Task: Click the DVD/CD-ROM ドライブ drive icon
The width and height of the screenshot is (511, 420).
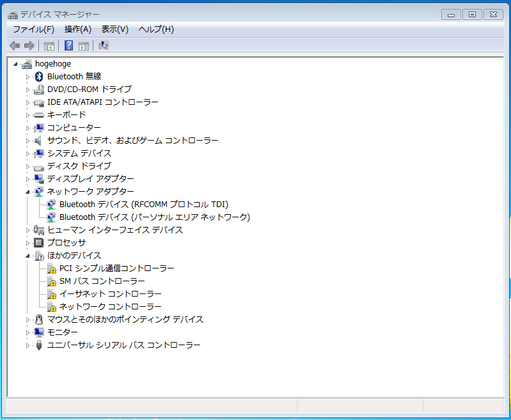Action: [39, 89]
